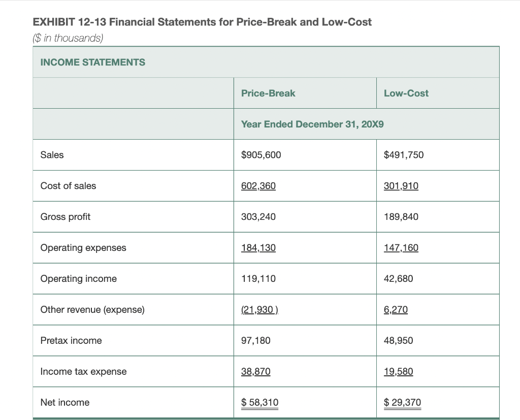The height and width of the screenshot is (420, 520).
Task: Select the 'Low-Cost' column header
Action: tap(406, 93)
